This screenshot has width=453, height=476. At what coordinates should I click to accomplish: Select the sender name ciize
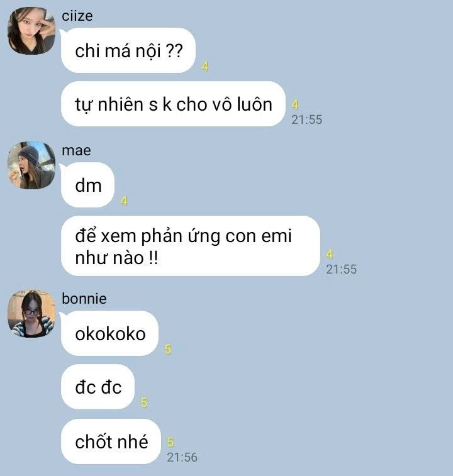pyautogui.click(x=77, y=16)
